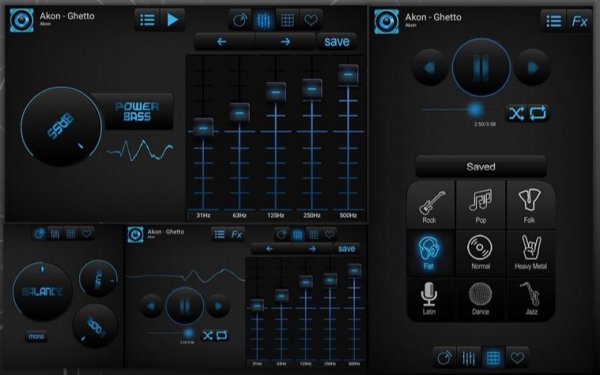Select the Normal disc preset
This screenshot has width=600, height=375.
(x=481, y=253)
